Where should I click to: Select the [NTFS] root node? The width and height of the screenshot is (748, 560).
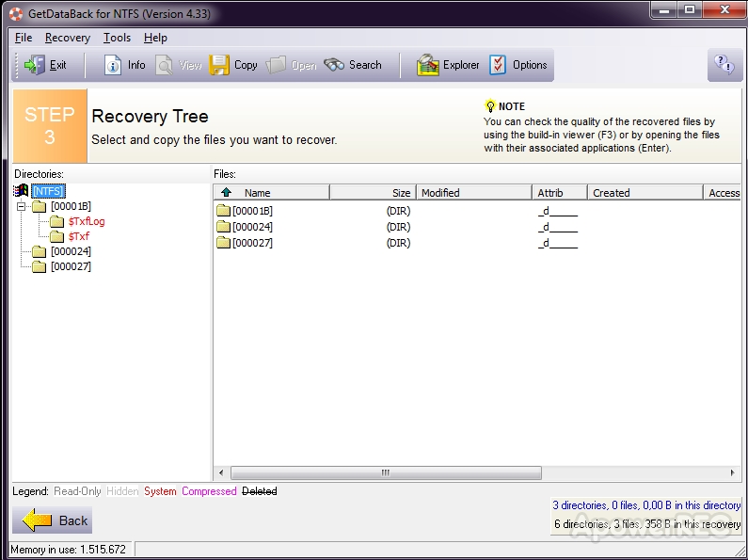[48, 191]
